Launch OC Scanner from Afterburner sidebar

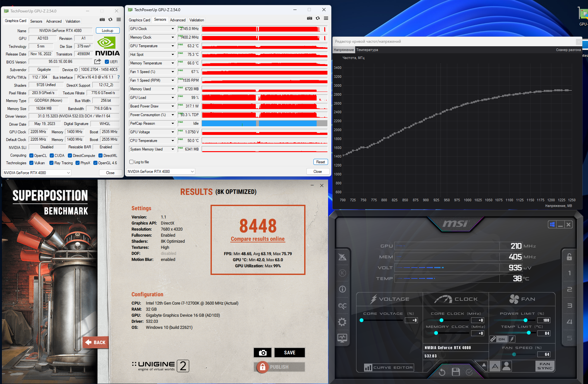pos(342,306)
